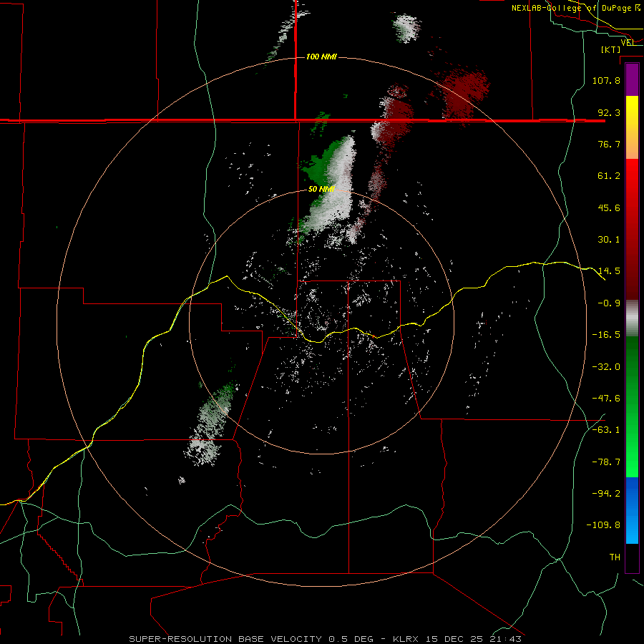Image resolution: width=644 pixels, height=644 pixels.
Task: Click the '100 NMI' range ring label
Action: 321,57
